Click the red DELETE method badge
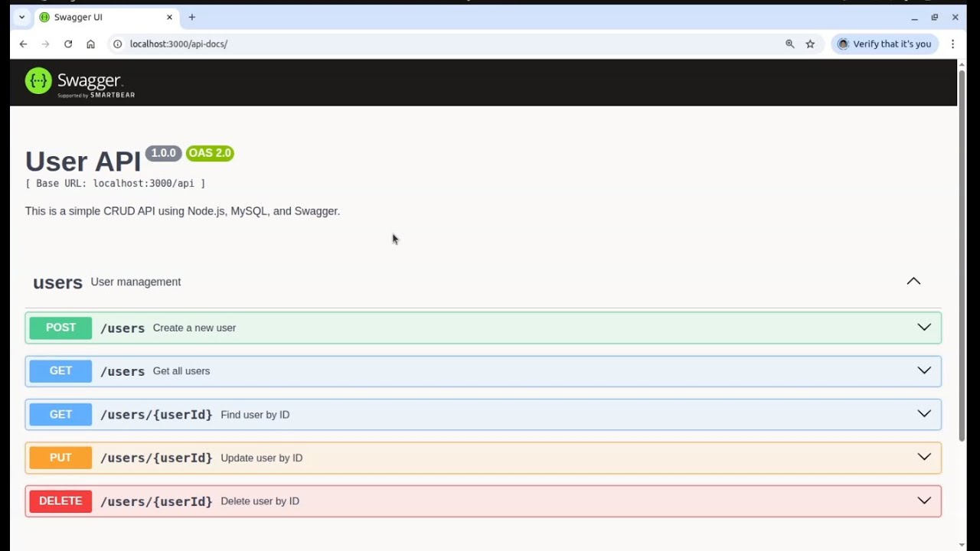 [60, 501]
